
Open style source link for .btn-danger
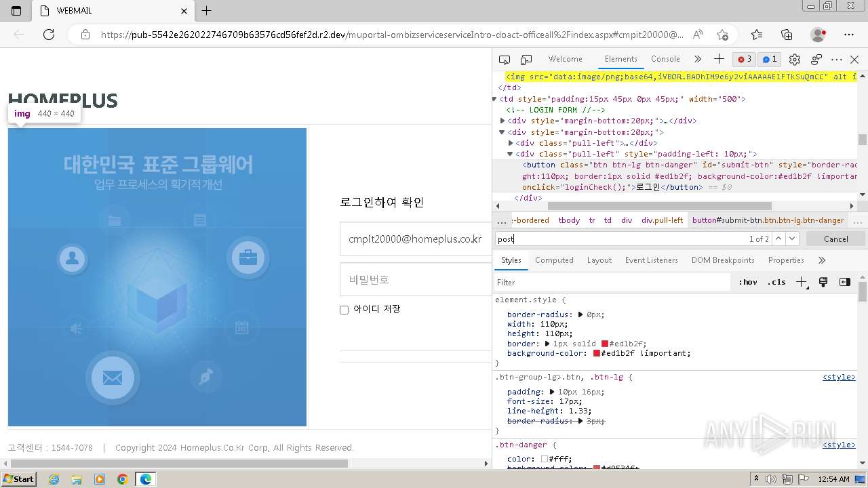[x=839, y=445]
